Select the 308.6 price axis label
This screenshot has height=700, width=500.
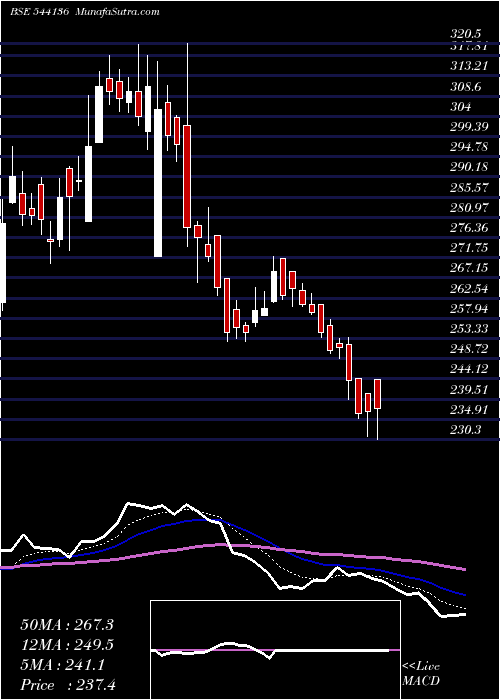466,87
